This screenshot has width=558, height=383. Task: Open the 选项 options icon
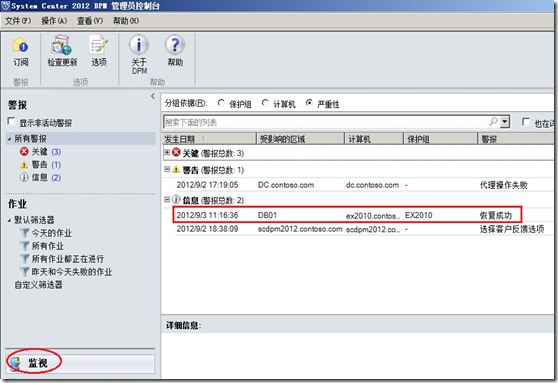coord(99,45)
